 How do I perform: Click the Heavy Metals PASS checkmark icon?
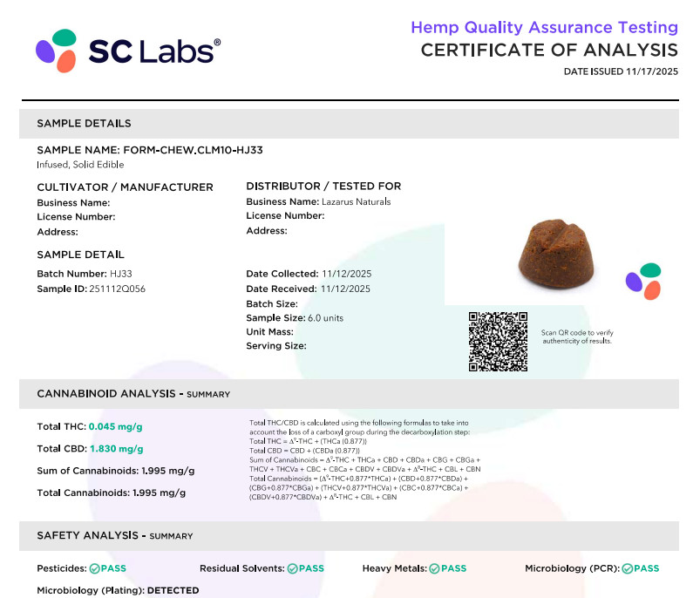coord(434,568)
